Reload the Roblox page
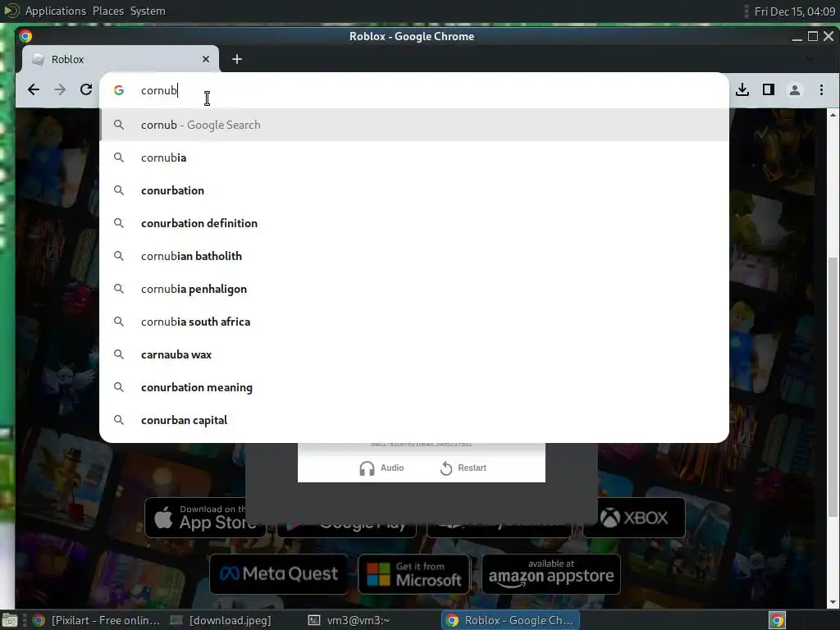840x630 pixels. (86, 89)
